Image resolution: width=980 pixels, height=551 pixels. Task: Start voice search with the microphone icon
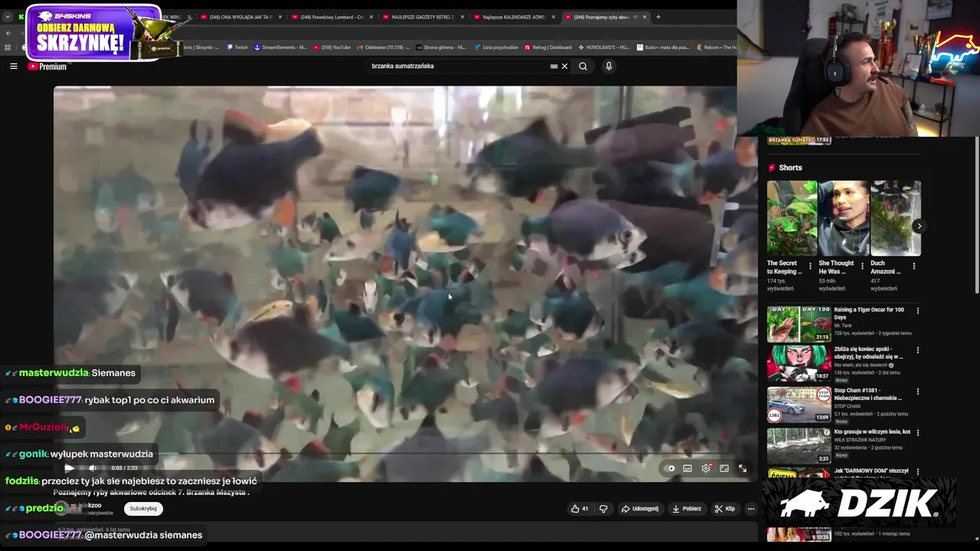[609, 66]
